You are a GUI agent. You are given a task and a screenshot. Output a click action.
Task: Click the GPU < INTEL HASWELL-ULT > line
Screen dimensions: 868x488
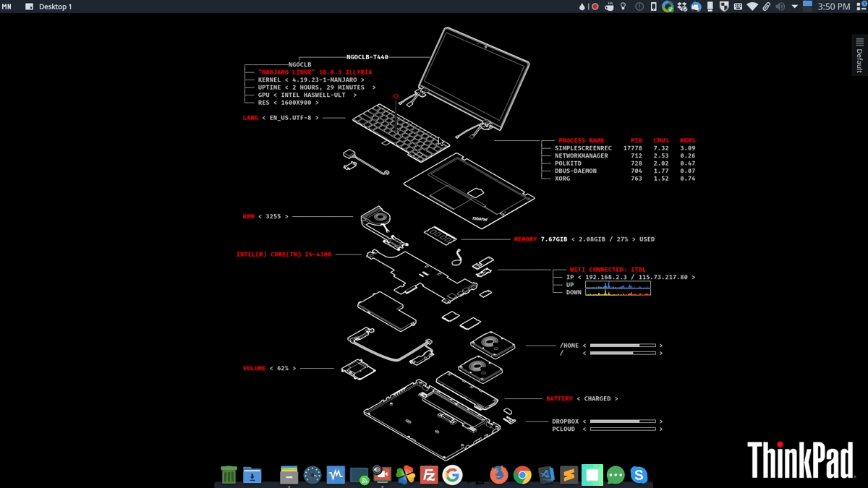tap(307, 95)
